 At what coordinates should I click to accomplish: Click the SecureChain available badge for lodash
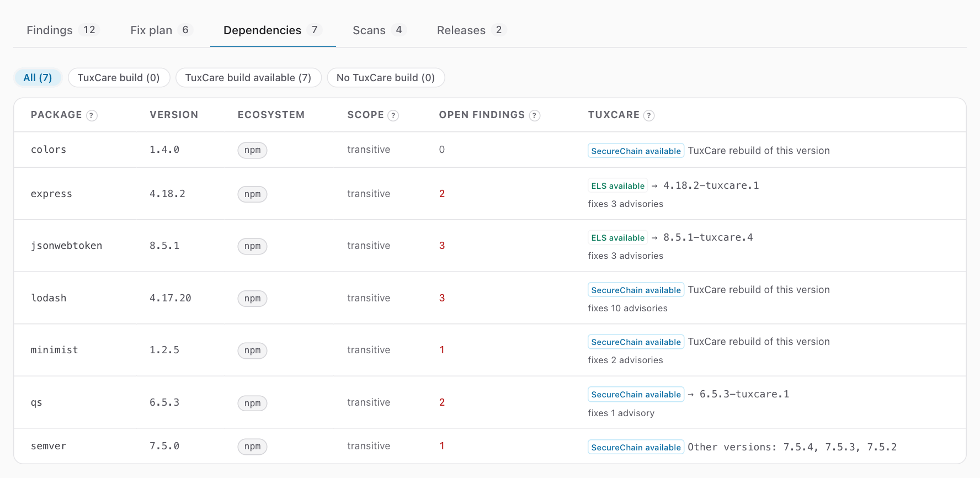coord(636,290)
